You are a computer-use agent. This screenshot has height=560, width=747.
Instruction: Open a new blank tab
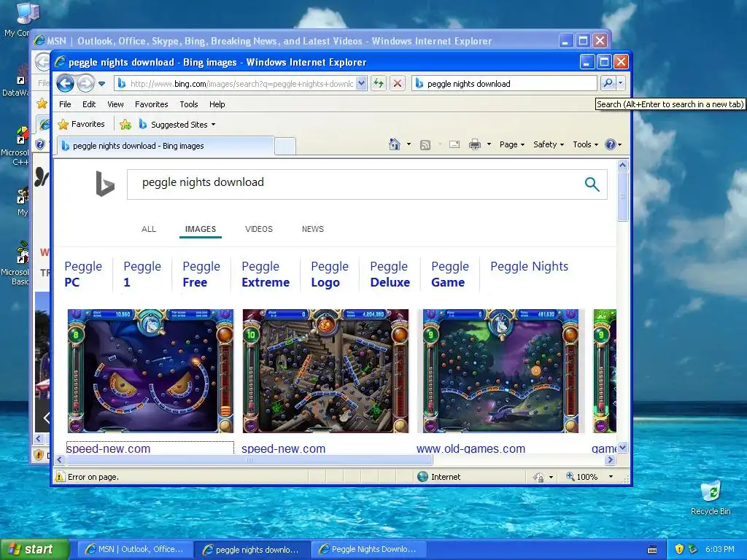pyautogui.click(x=285, y=146)
